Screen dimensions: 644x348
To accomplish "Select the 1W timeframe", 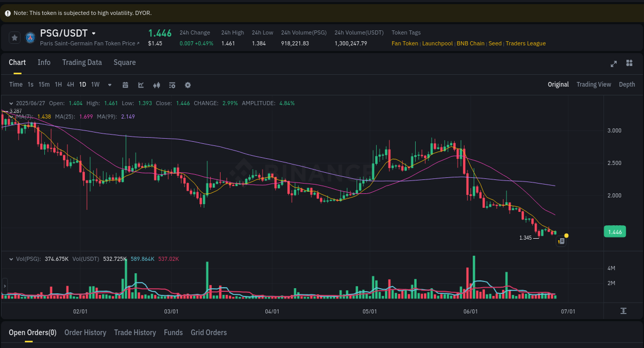I will pyautogui.click(x=95, y=84).
